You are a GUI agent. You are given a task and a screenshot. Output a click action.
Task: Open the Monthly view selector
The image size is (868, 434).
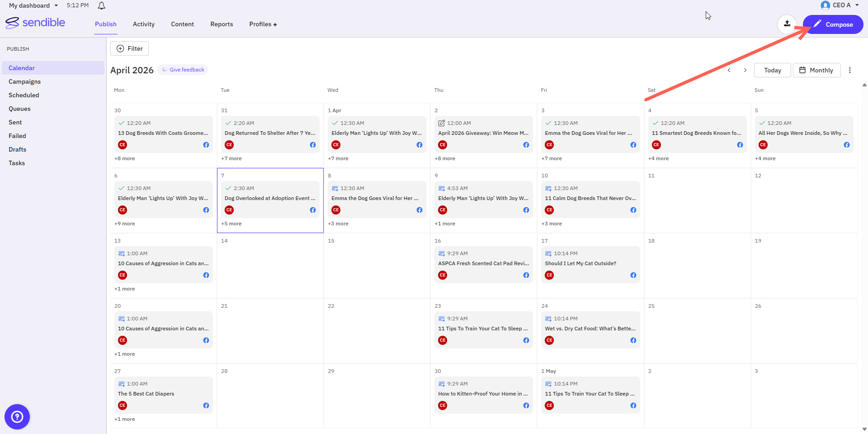[x=816, y=70]
